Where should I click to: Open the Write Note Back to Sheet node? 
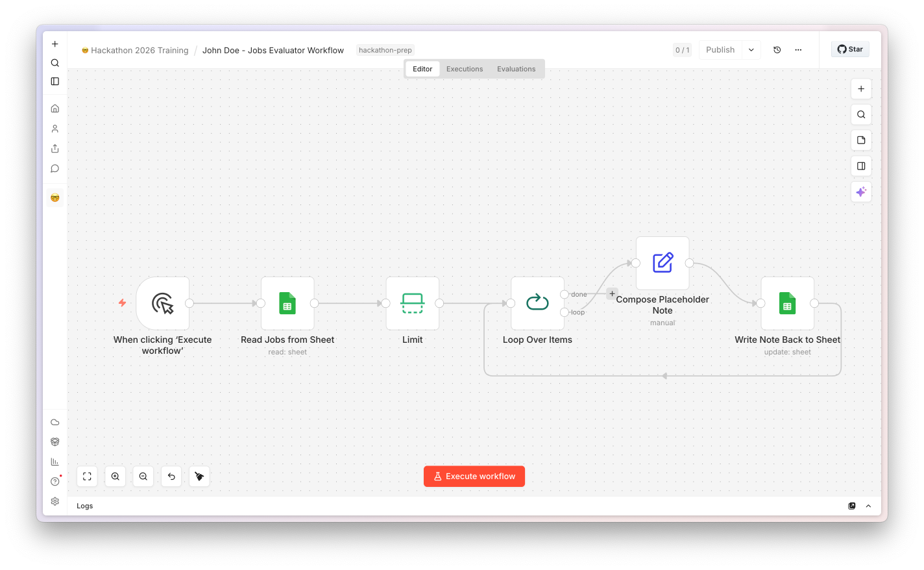pos(787,303)
